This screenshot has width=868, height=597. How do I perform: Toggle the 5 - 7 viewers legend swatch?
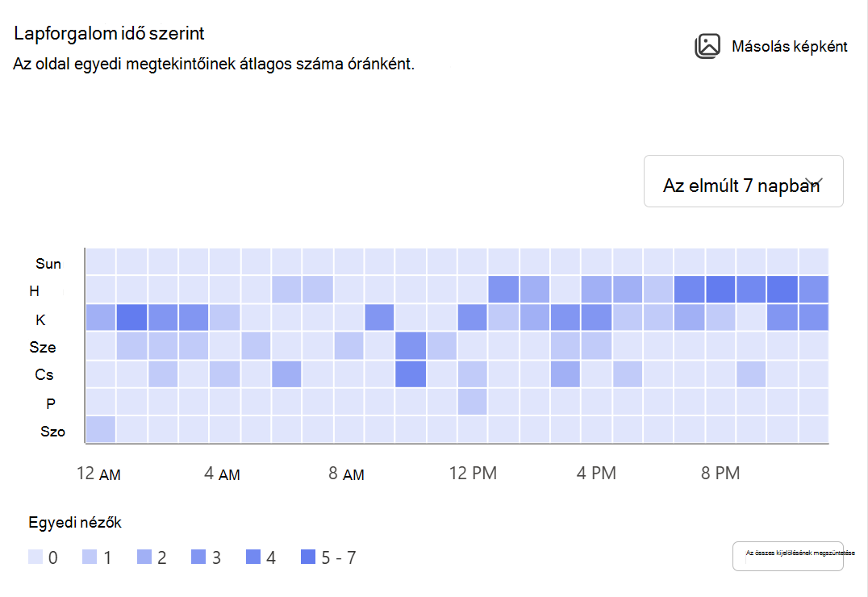point(308,557)
